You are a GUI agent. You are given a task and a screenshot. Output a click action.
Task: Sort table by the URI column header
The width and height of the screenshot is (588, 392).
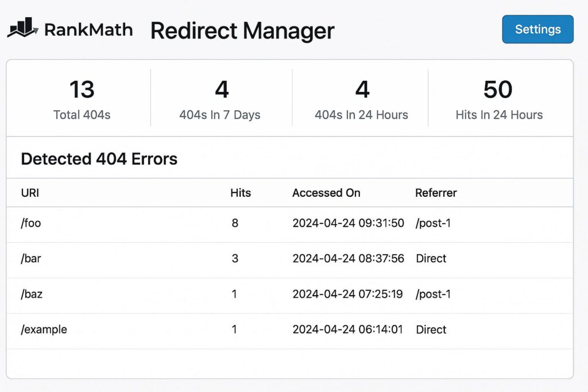pyautogui.click(x=30, y=193)
